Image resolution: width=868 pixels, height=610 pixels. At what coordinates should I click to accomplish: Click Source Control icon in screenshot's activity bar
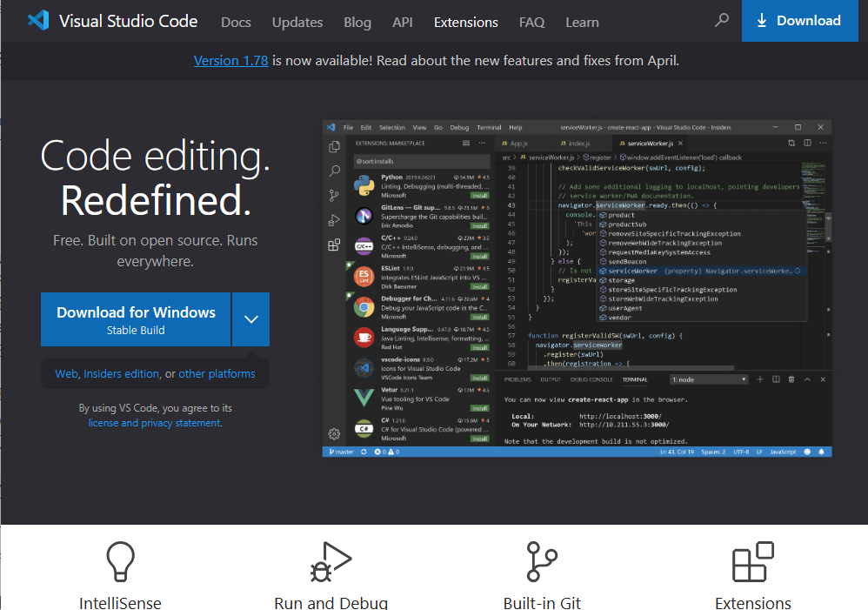pos(334,196)
